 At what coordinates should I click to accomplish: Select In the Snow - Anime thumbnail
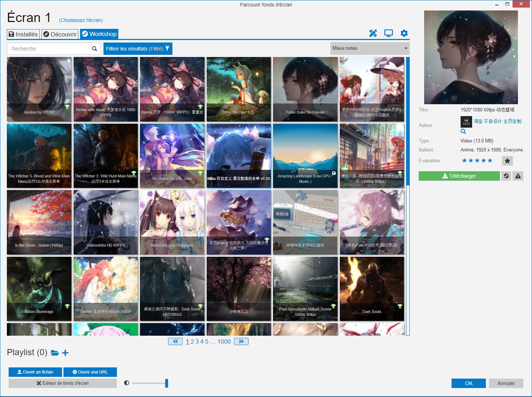coord(39,222)
